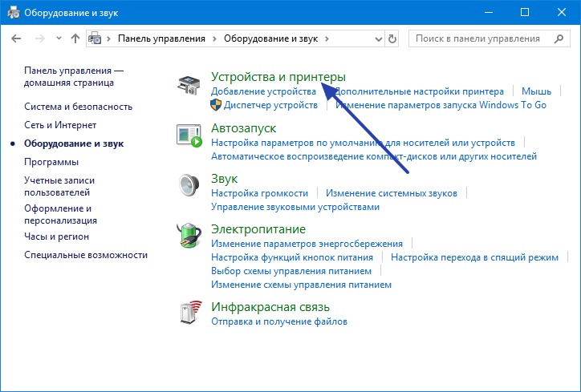
Task: Select Программы in sidebar
Action: click(51, 162)
